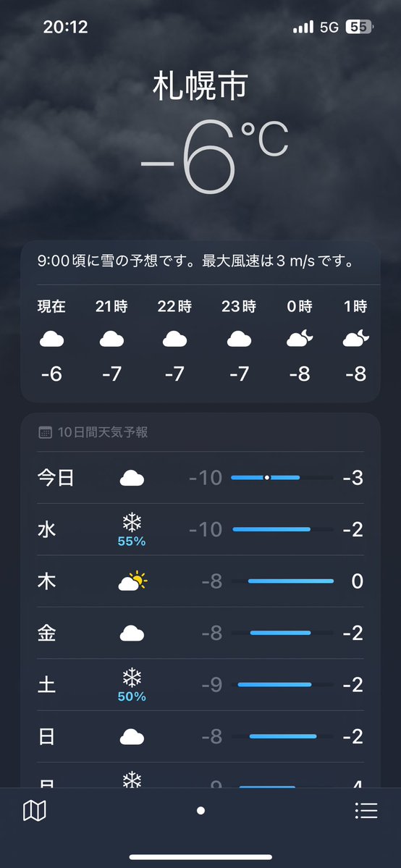
Task: Tap the 札幌市 city name header
Action: tap(200, 87)
